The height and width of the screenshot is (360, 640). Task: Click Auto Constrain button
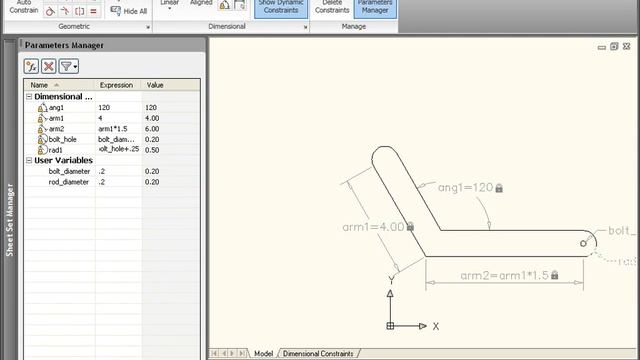[24, 8]
